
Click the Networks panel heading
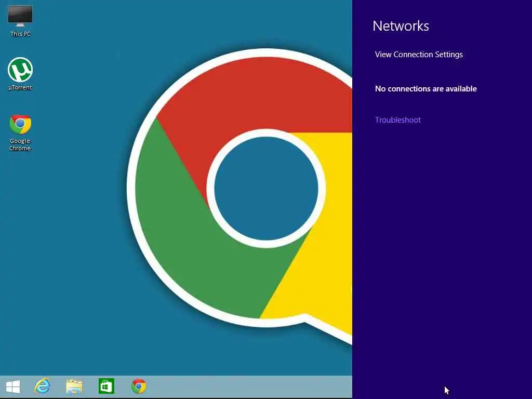click(401, 26)
